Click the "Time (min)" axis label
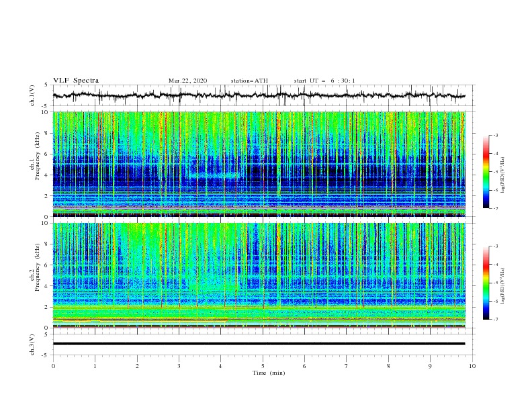The width and height of the screenshot is (532, 411). tap(269, 373)
